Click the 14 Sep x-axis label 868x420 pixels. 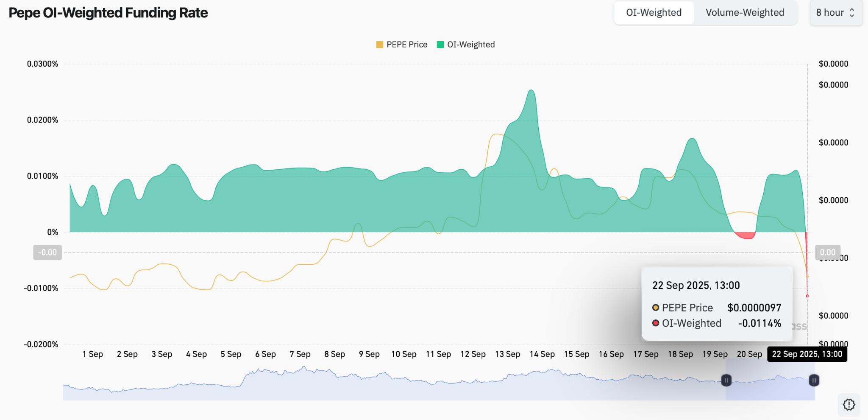click(x=542, y=354)
